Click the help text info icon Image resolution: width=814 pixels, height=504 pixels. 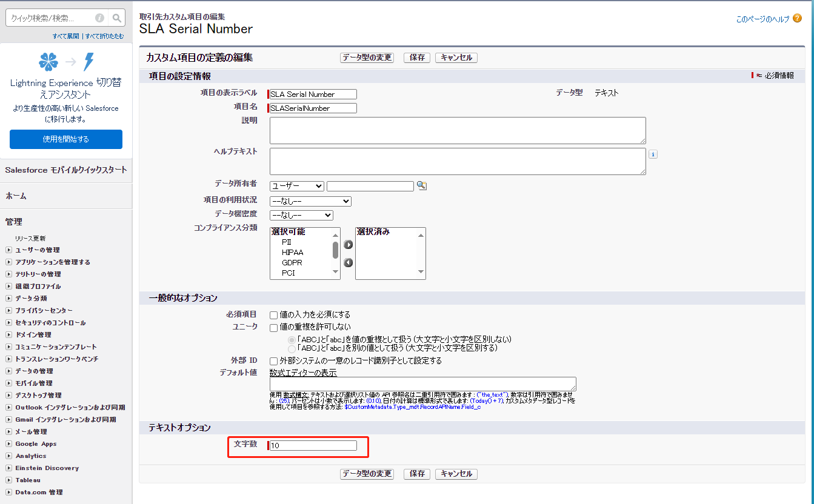click(653, 154)
